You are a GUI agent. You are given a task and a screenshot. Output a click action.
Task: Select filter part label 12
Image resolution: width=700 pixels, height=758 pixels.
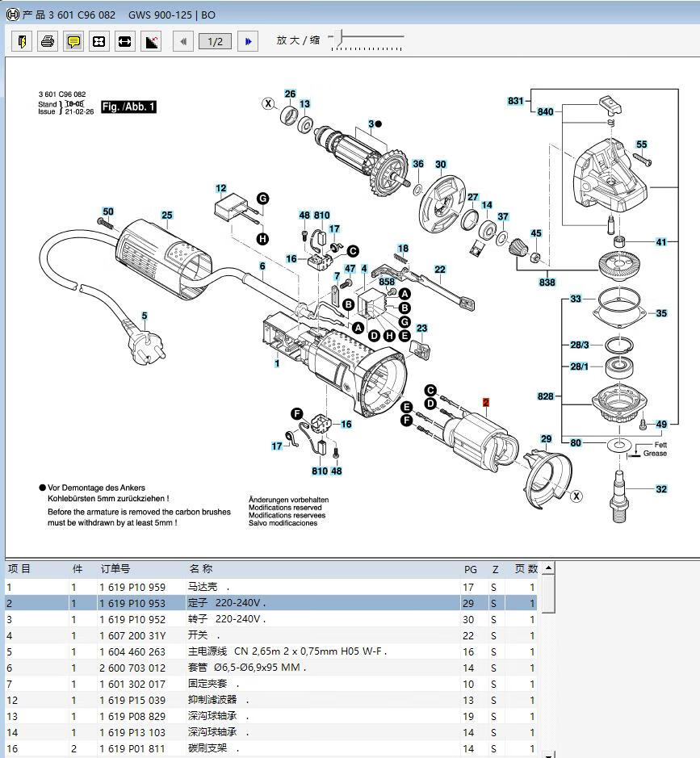point(221,188)
